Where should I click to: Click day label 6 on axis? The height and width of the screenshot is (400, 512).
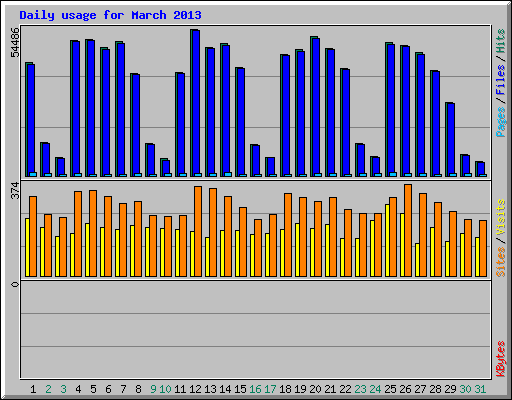pyautogui.click(x=108, y=389)
